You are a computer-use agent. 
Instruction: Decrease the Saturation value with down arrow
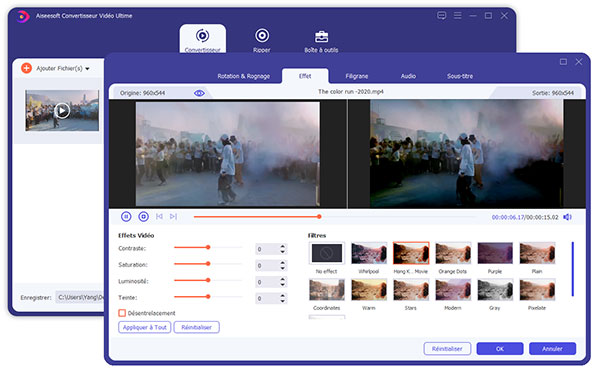282,268
